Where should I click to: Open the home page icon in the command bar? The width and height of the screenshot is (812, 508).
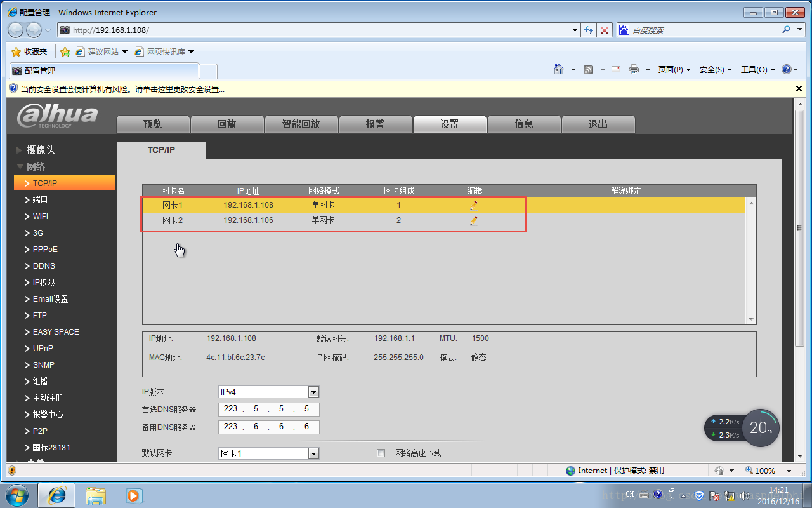coord(559,69)
